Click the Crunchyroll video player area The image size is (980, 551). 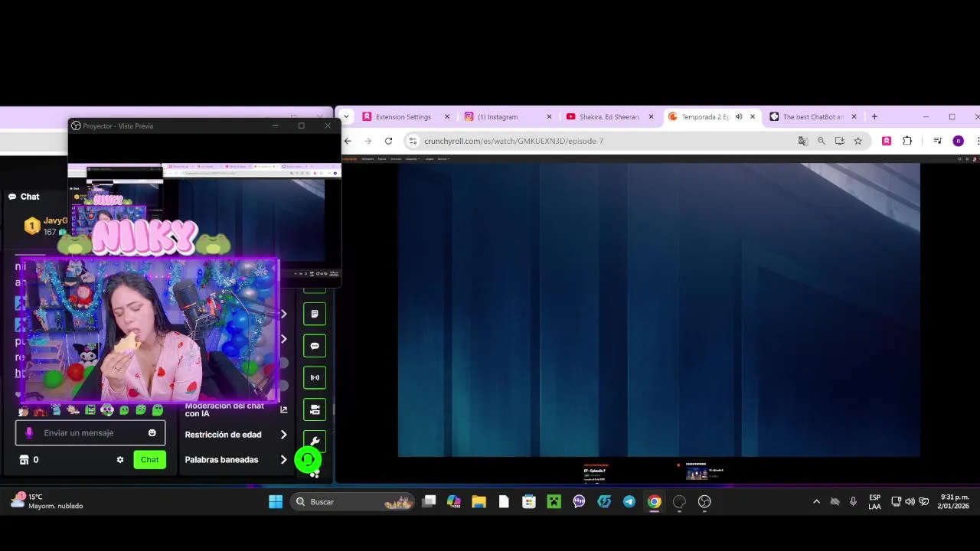tap(658, 310)
